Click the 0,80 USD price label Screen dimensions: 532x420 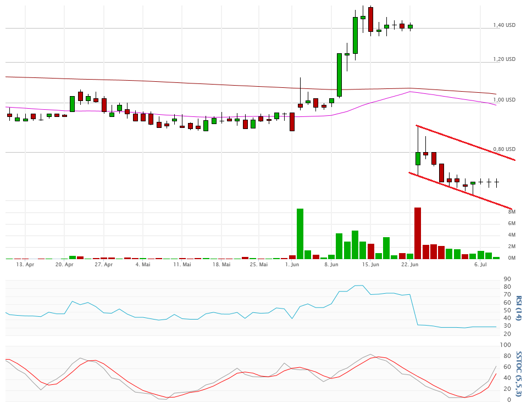(504, 149)
